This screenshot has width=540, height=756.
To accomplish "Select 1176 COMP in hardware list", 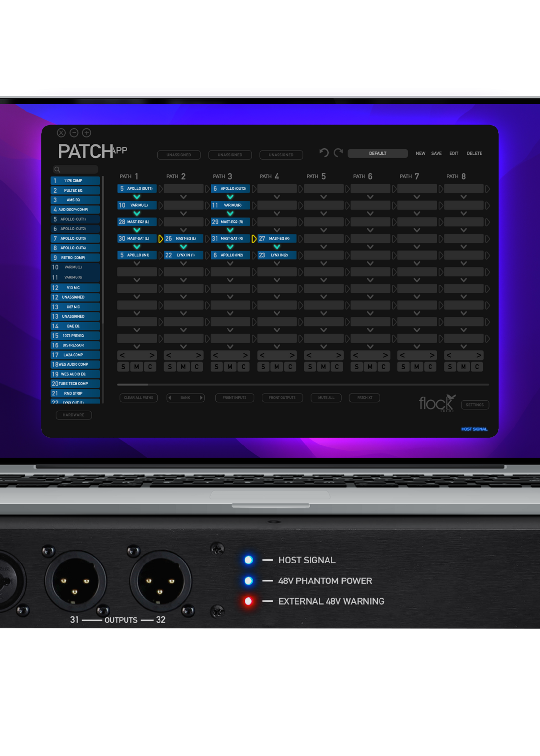I will pyautogui.click(x=75, y=180).
